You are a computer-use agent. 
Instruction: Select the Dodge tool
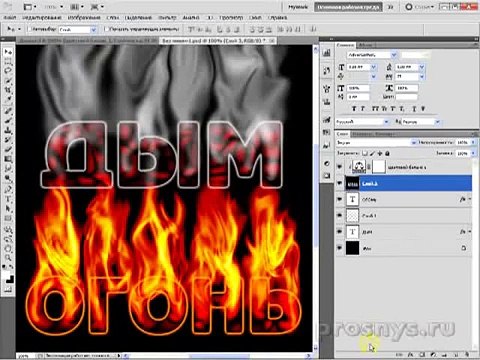[8, 178]
